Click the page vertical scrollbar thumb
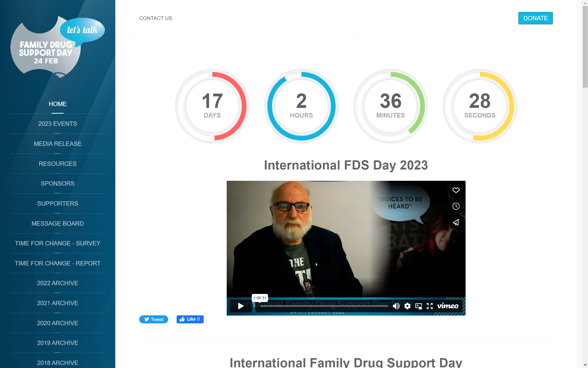This screenshot has width=588, height=368. (x=585, y=47)
